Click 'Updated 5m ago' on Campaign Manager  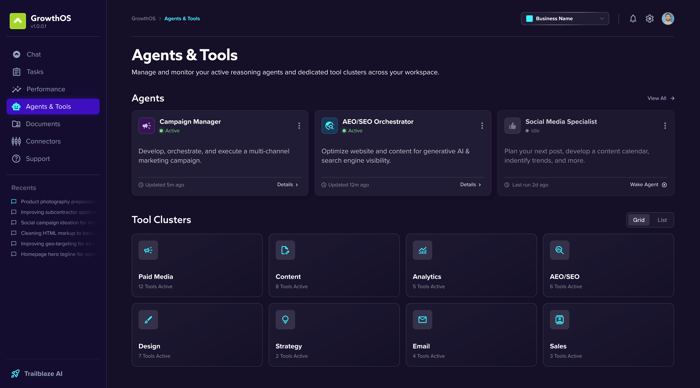point(164,185)
